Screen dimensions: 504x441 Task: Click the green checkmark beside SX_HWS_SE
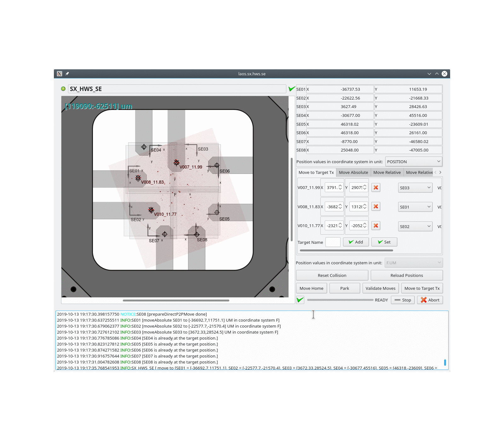(x=292, y=89)
